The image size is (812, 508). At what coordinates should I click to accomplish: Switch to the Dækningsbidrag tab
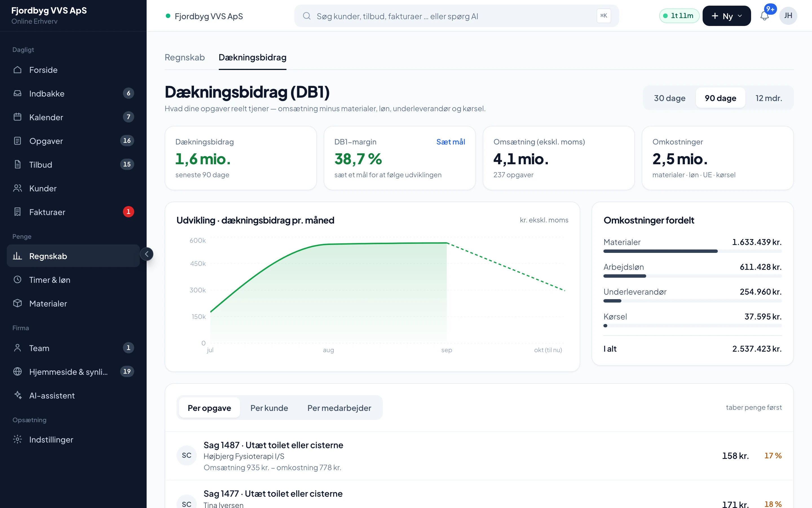[252, 58]
